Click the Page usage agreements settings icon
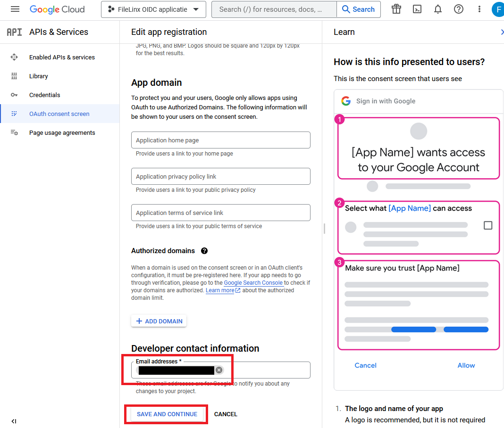Screen dimensions: 504x428 click(14, 132)
